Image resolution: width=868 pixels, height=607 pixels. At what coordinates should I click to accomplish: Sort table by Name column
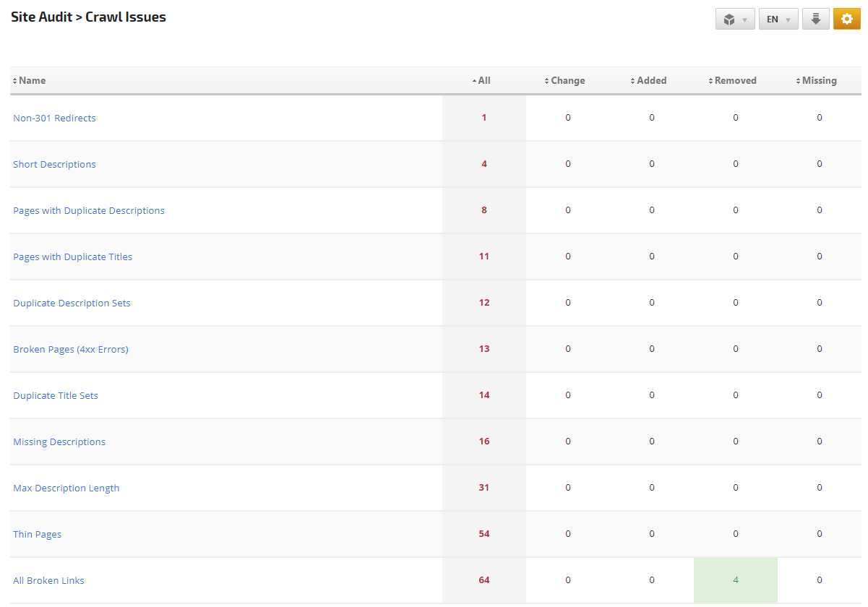point(32,81)
